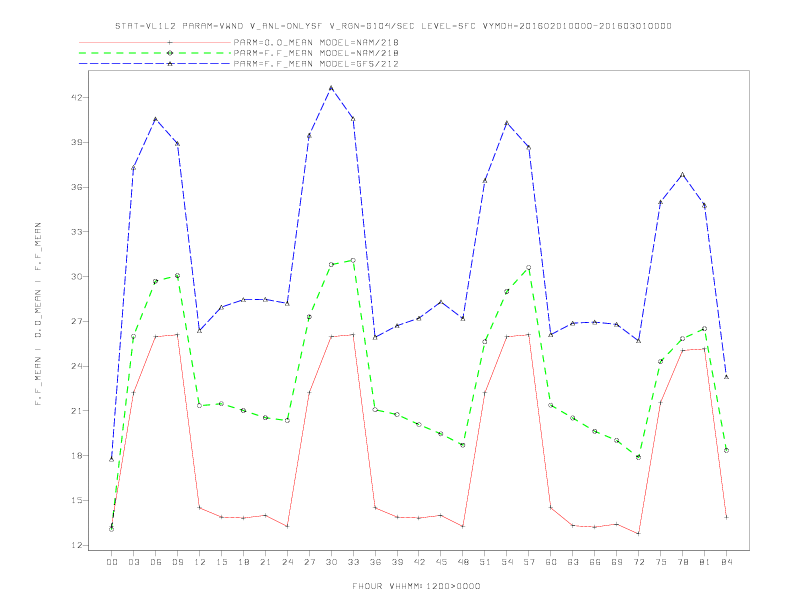Image resolution: width=792 pixels, height=612 pixels.
Task: Click the y-axis tick label 27
Action: point(76,321)
